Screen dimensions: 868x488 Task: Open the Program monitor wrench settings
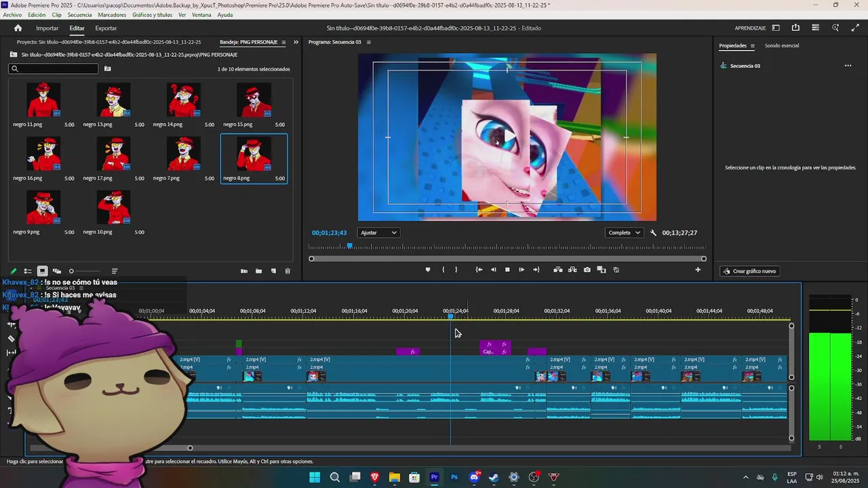[x=653, y=232]
